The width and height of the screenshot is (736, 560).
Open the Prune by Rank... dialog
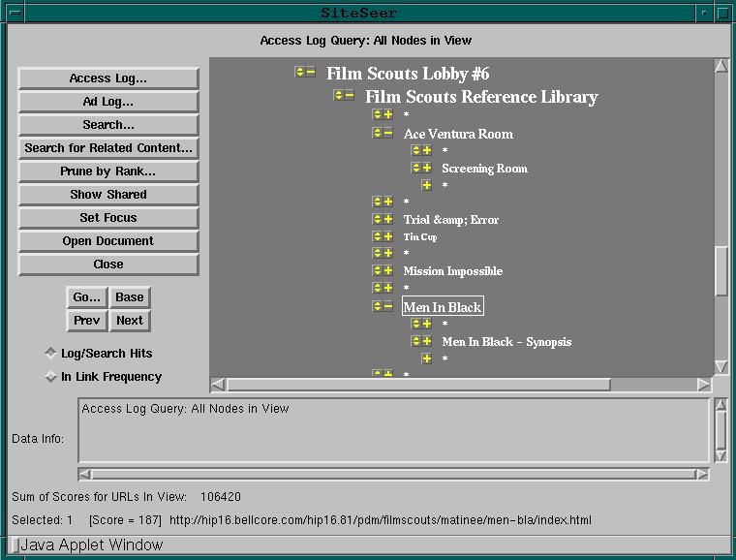tap(108, 171)
